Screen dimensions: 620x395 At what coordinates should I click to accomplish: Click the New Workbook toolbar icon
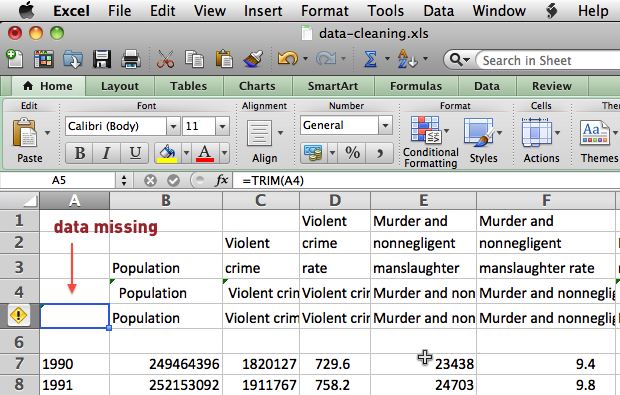click(15, 59)
